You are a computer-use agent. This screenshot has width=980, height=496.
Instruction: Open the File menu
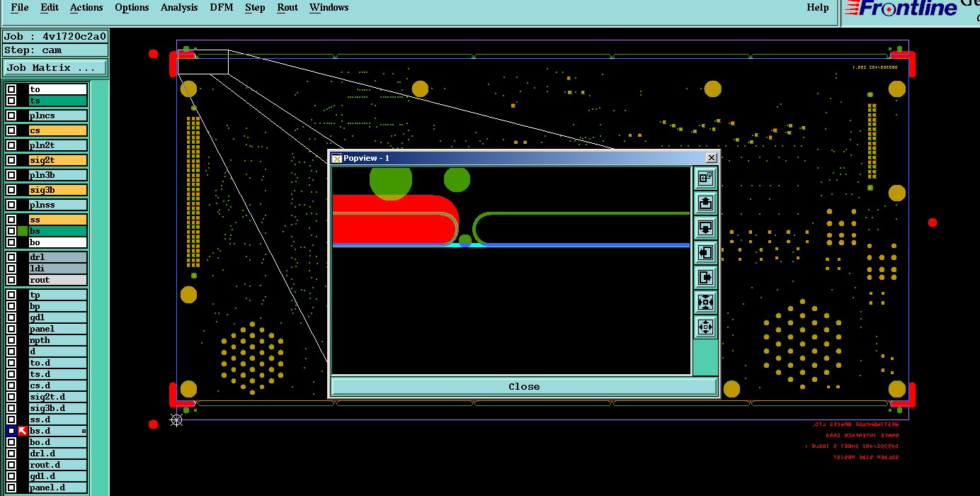click(20, 8)
